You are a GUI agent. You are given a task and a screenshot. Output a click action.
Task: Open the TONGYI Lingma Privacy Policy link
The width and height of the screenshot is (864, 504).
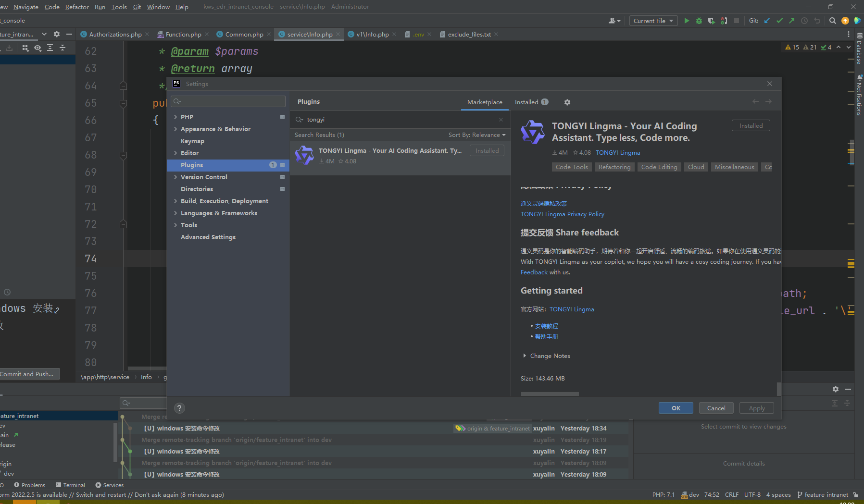[563, 214]
